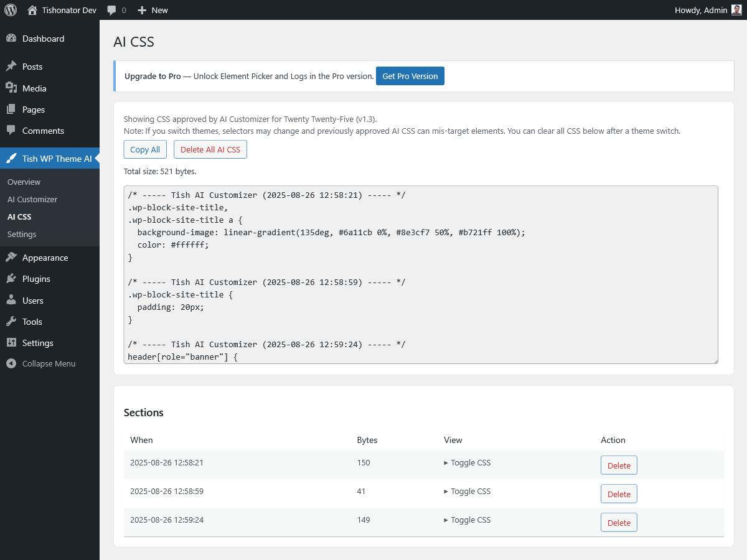The height and width of the screenshot is (560, 747).
Task: Click inside the CSS code preview box
Action: 421,274
